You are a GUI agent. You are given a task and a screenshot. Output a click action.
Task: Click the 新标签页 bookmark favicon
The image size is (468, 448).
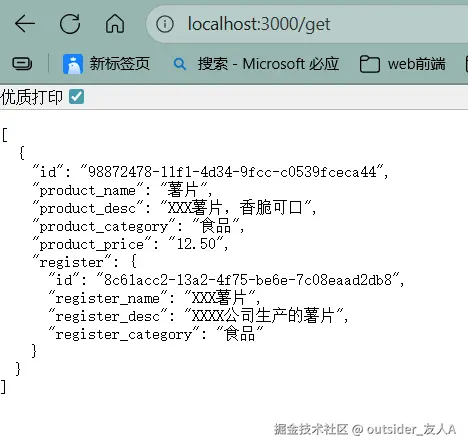tap(73, 64)
